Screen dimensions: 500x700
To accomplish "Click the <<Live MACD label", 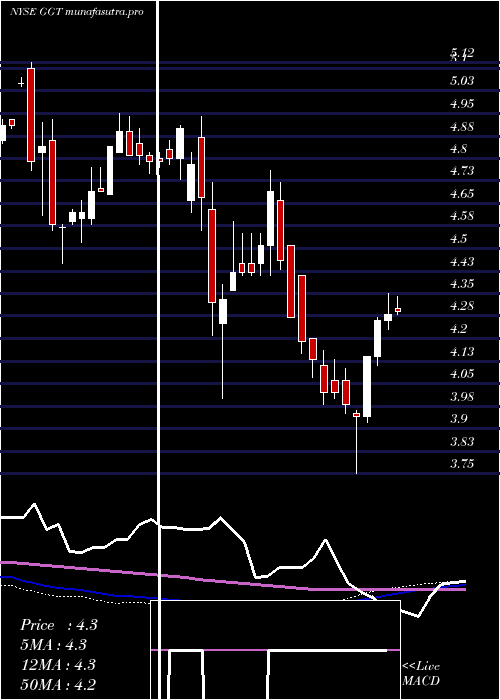I will click(421, 674).
